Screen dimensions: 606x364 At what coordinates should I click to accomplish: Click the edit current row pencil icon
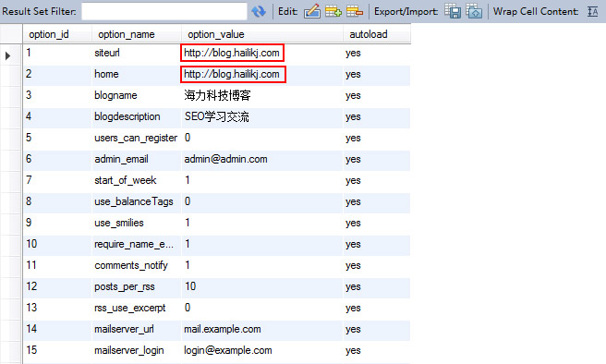pyautogui.click(x=312, y=12)
